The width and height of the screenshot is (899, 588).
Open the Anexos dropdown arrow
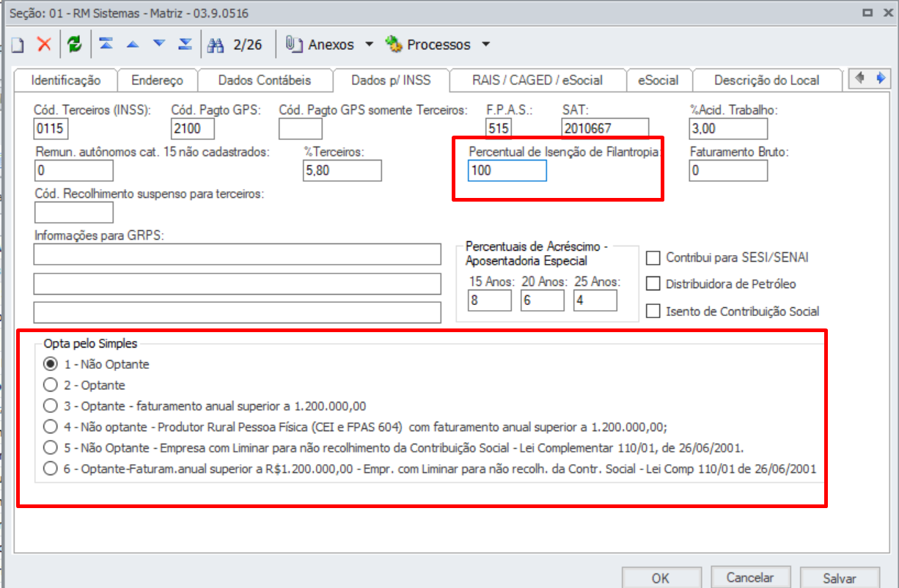coord(369,45)
